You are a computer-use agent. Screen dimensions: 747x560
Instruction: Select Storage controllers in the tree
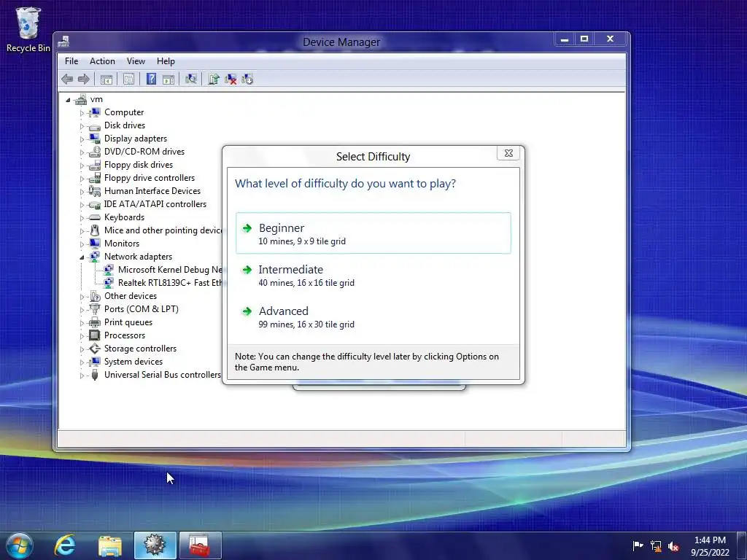point(141,349)
